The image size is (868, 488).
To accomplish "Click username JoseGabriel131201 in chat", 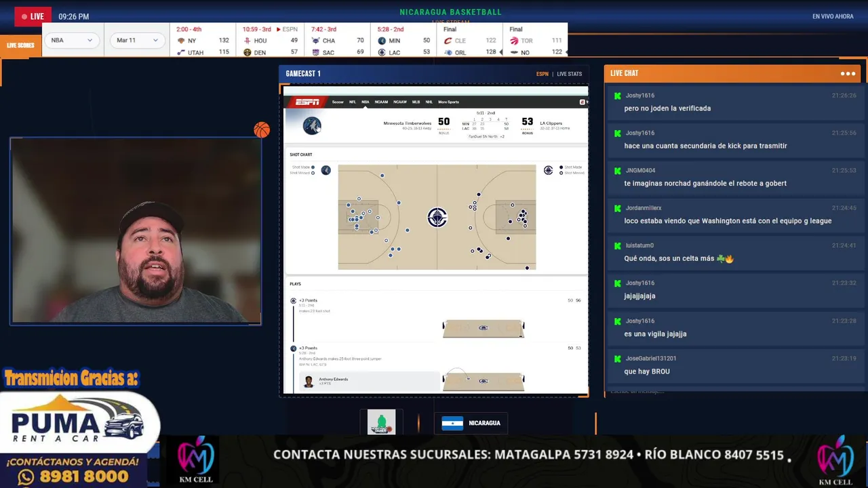I will pyautogui.click(x=651, y=358).
